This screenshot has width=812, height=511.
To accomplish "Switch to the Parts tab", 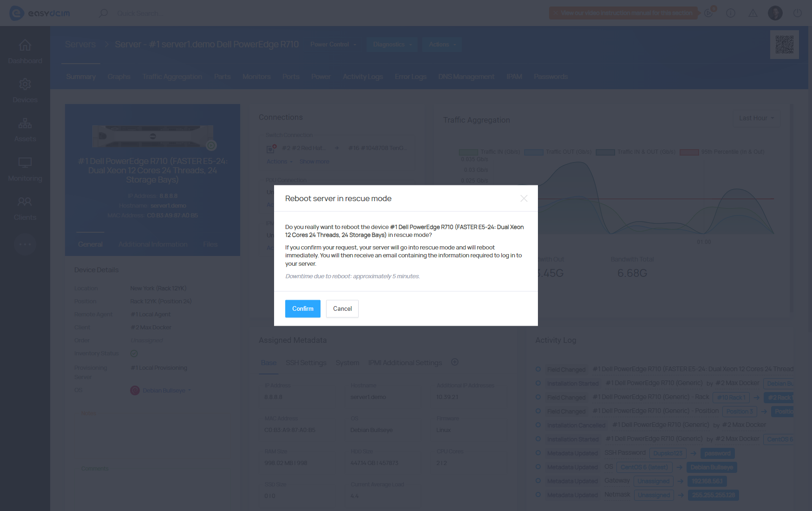I will [x=223, y=77].
